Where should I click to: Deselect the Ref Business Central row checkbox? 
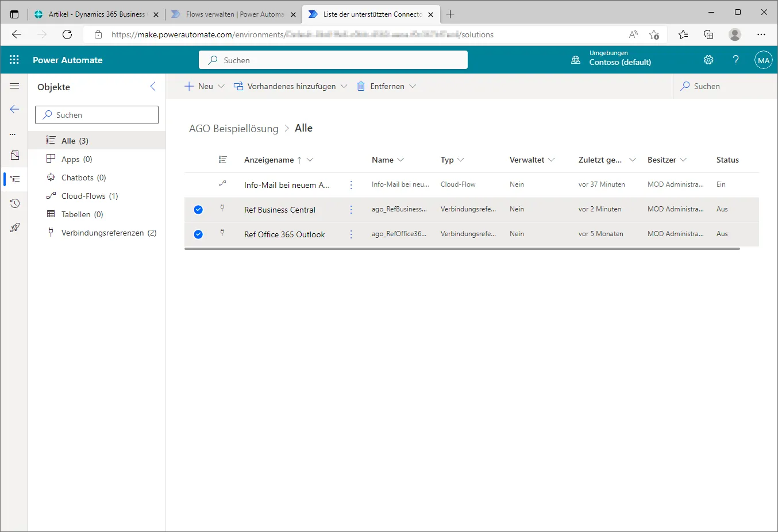click(x=198, y=210)
